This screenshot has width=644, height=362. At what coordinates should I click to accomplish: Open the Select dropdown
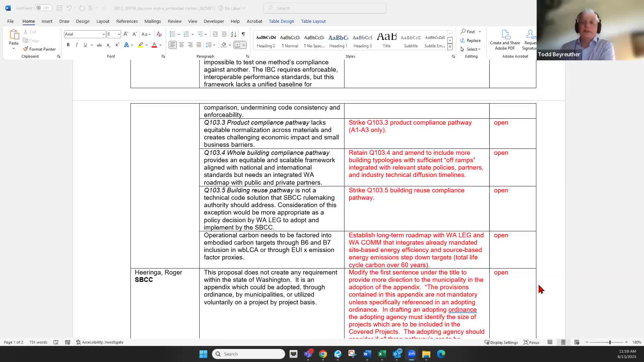tap(471, 49)
